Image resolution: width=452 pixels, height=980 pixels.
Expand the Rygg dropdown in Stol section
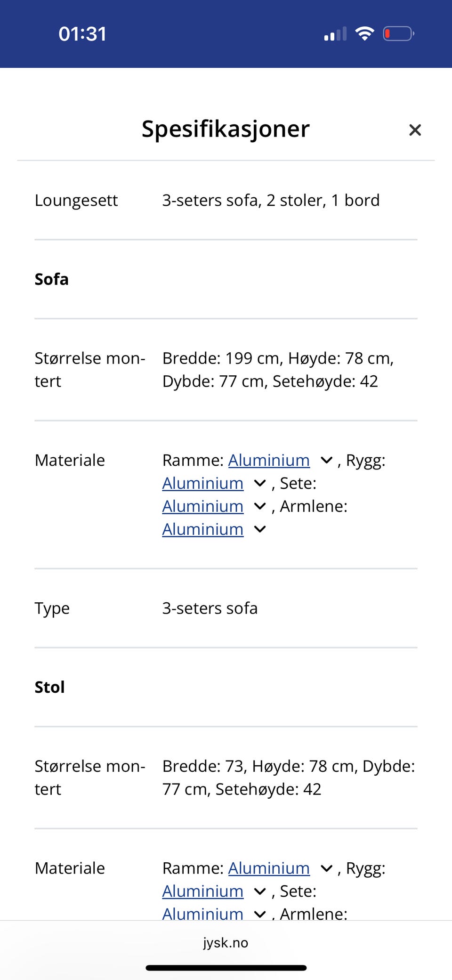pos(259,891)
